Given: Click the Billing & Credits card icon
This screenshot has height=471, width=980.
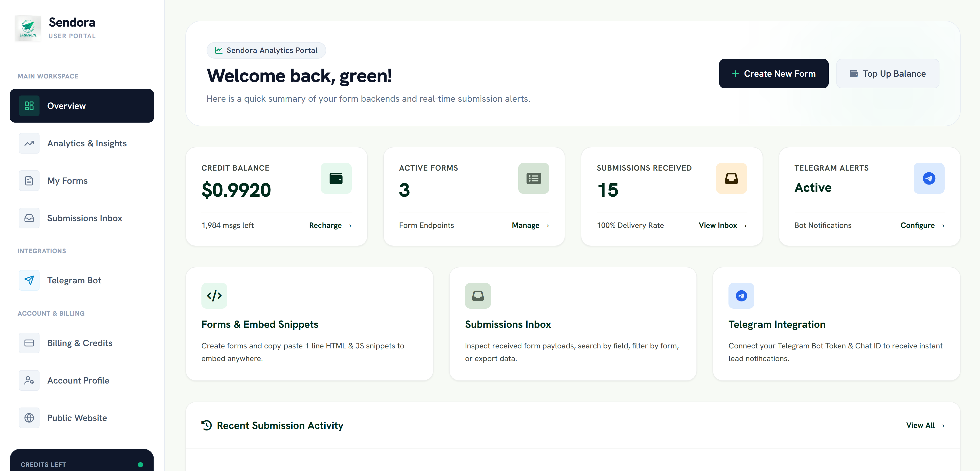Looking at the screenshot, I should point(29,343).
